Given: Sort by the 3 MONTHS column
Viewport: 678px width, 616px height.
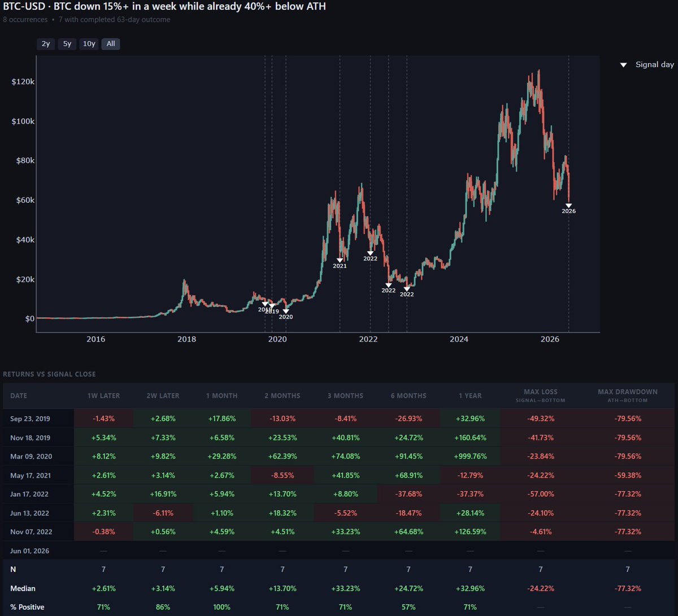Looking at the screenshot, I should click(345, 396).
